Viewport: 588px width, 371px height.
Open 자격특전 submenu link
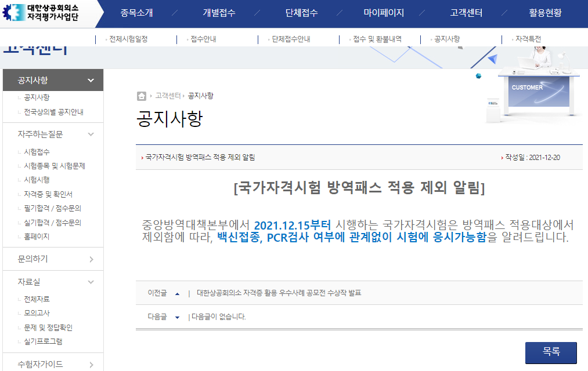point(528,39)
